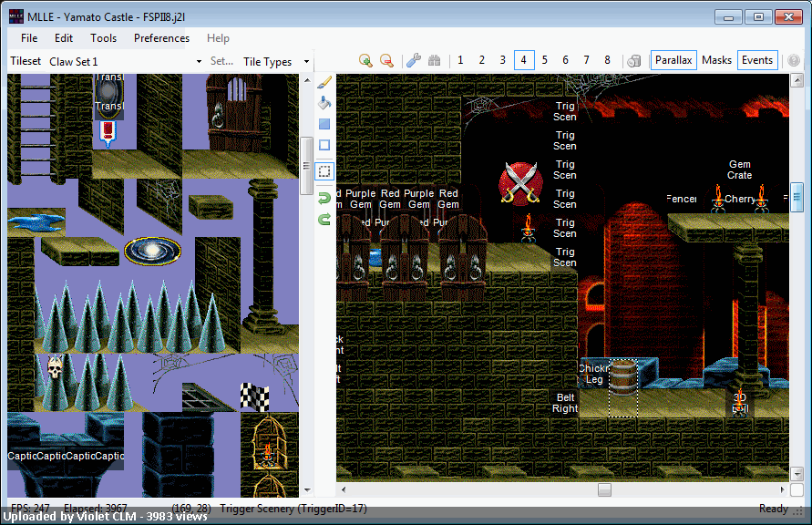Toggle the Masks view button
812x525 pixels.
pyautogui.click(x=716, y=60)
